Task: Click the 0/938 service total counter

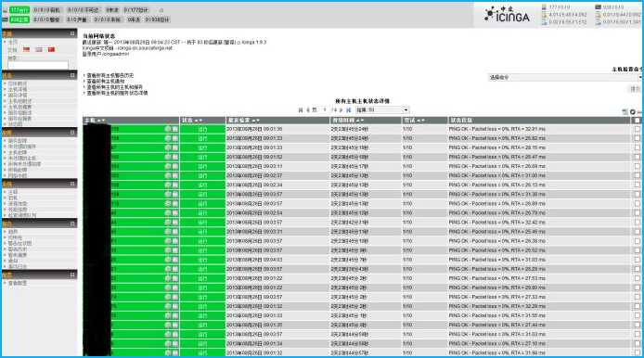Action: point(157,19)
